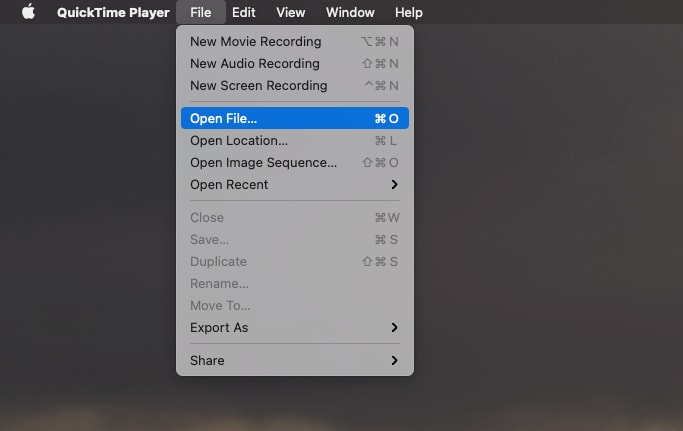Select New Screen Recording
This screenshot has height=431, width=683.
295,85
